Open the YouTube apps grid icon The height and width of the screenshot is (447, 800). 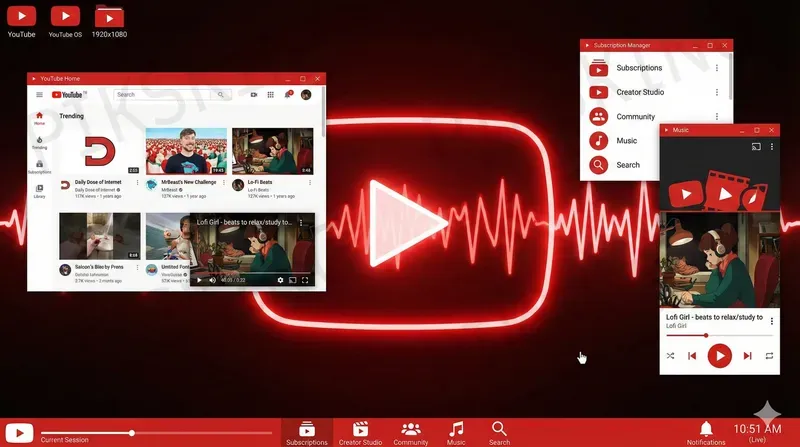[270, 94]
